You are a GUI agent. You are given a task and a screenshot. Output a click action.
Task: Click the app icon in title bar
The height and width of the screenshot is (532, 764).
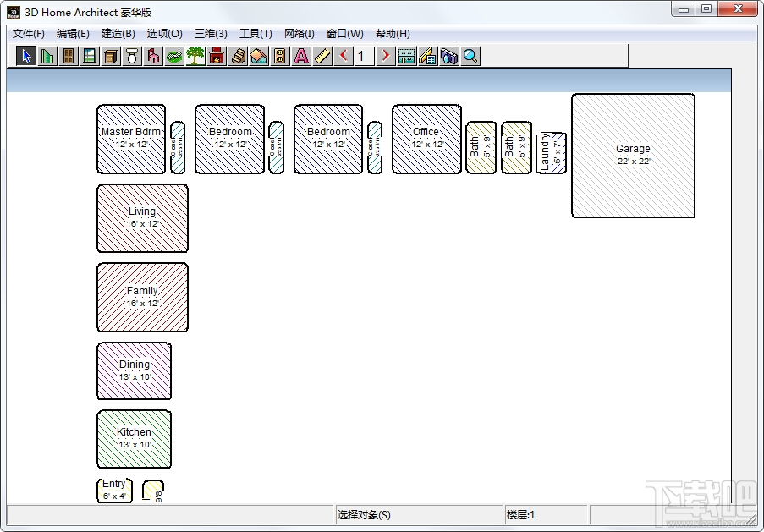[x=14, y=12]
